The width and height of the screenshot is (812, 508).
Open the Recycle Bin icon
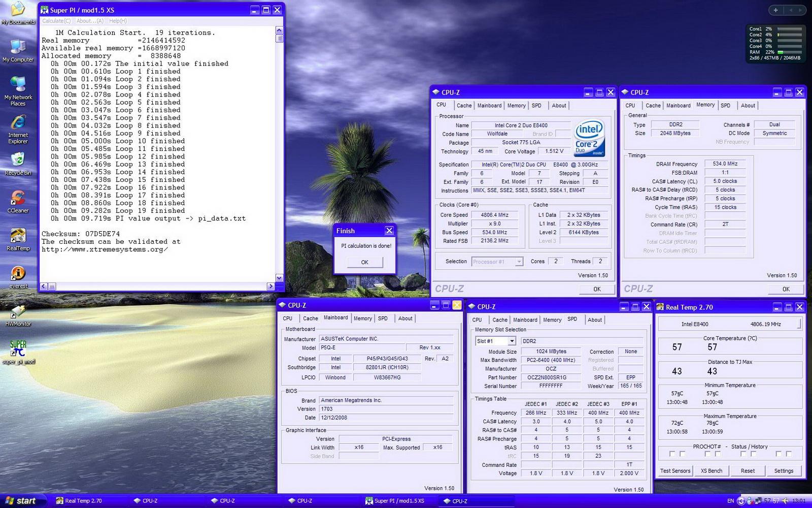18,164
